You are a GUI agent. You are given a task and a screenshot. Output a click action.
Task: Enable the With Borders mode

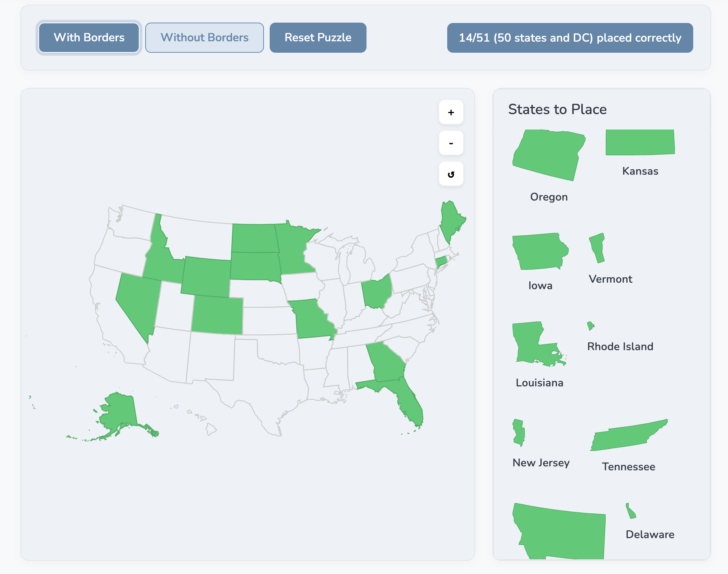89,37
